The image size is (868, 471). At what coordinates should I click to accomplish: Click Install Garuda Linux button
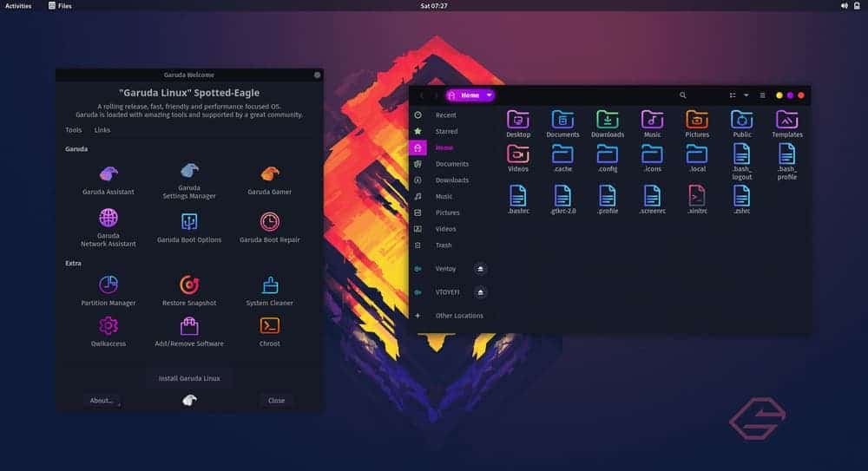pyautogui.click(x=189, y=378)
